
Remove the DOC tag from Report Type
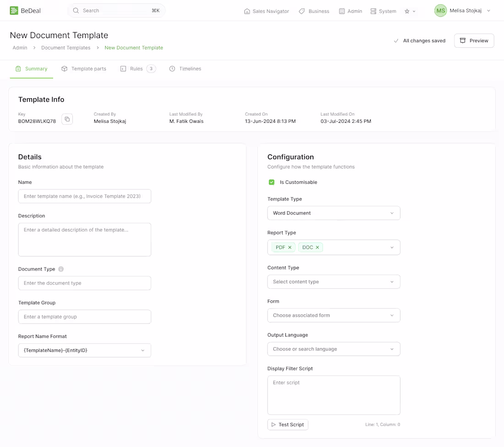tap(317, 248)
